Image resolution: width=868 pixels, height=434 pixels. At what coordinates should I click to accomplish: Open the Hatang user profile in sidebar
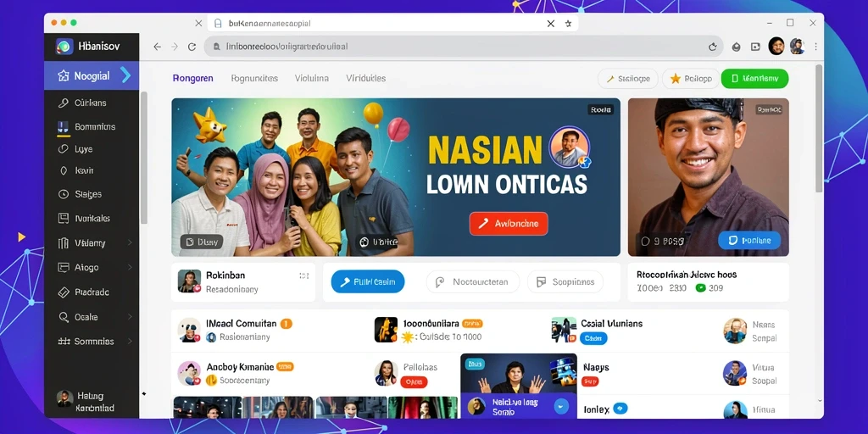click(x=86, y=402)
